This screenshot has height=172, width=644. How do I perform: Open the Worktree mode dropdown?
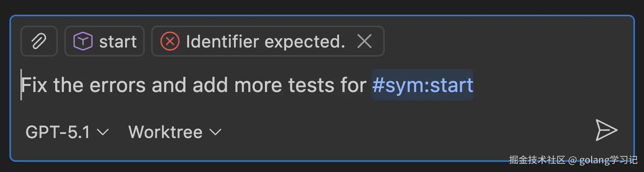(x=166, y=132)
